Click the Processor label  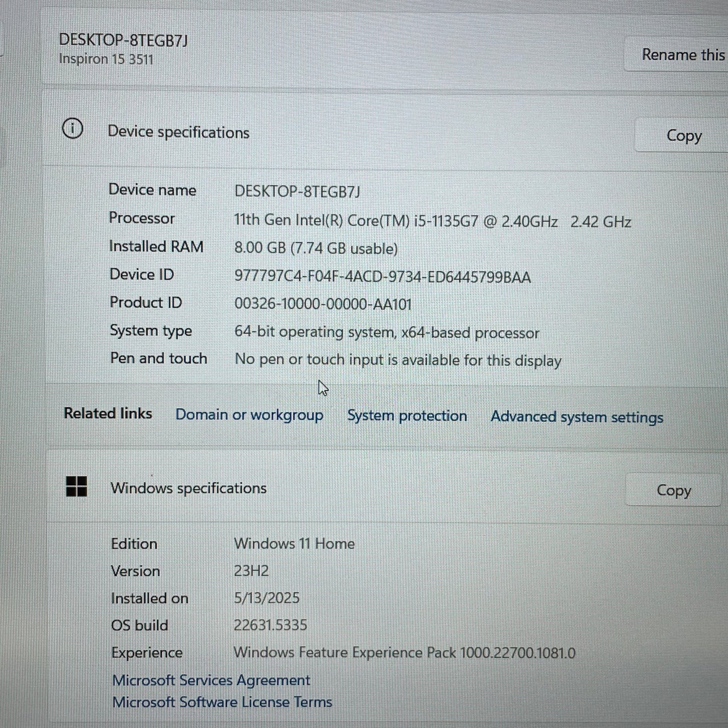[x=142, y=218]
